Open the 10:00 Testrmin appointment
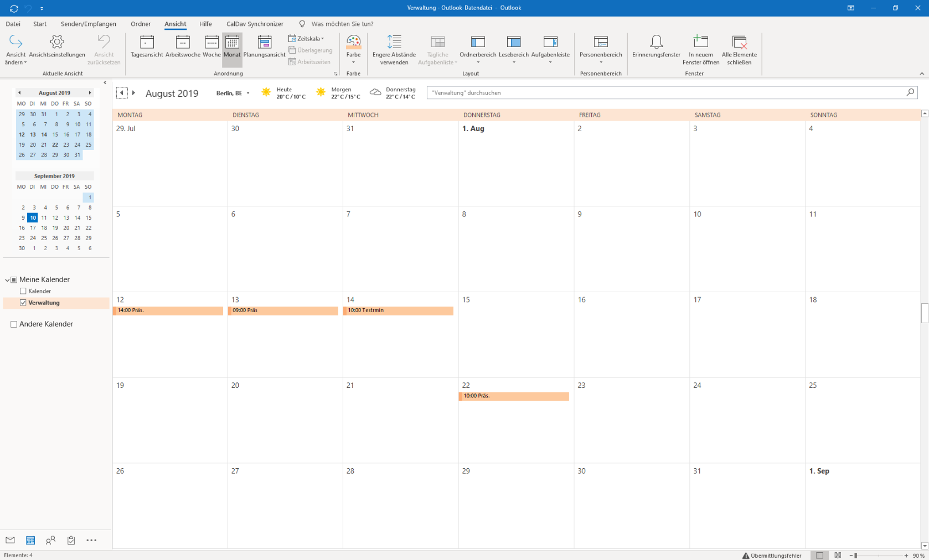This screenshot has height=560, width=929. pyautogui.click(x=398, y=310)
